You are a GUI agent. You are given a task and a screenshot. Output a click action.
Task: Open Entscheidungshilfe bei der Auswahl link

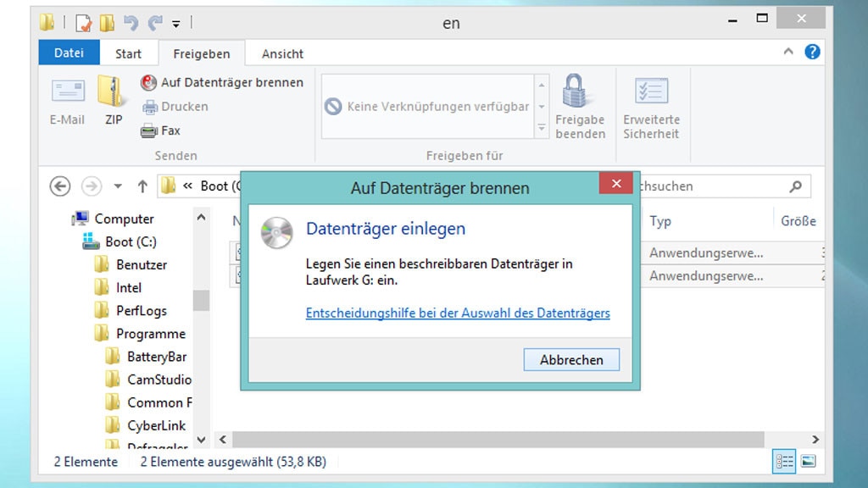458,313
